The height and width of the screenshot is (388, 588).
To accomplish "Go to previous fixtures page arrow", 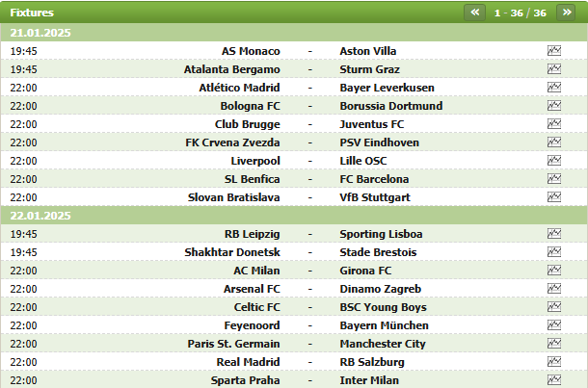I will (475, 13).
